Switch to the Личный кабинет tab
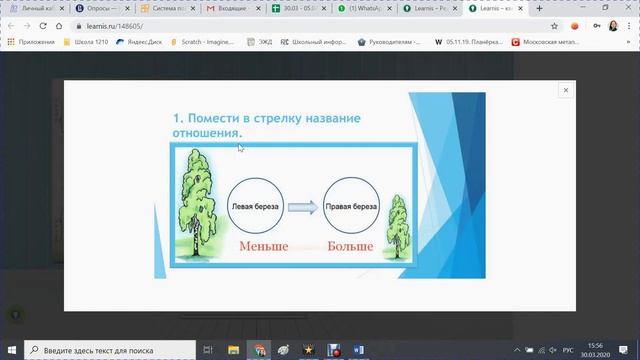Image resolution: width=640 pixels, height=360 pixels. click(37, 8)
